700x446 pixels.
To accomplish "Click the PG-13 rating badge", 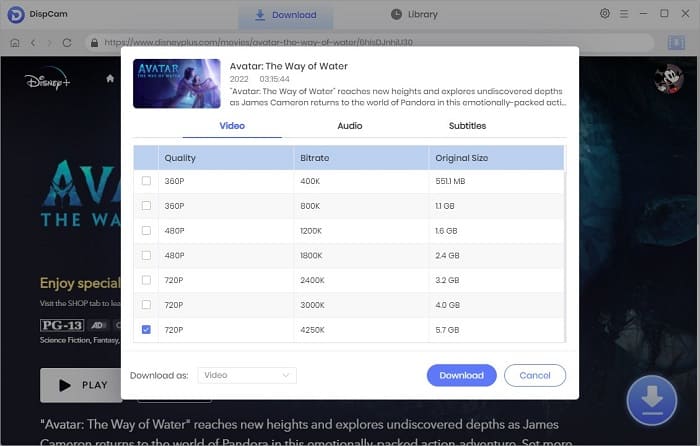I will coord(62,325).
